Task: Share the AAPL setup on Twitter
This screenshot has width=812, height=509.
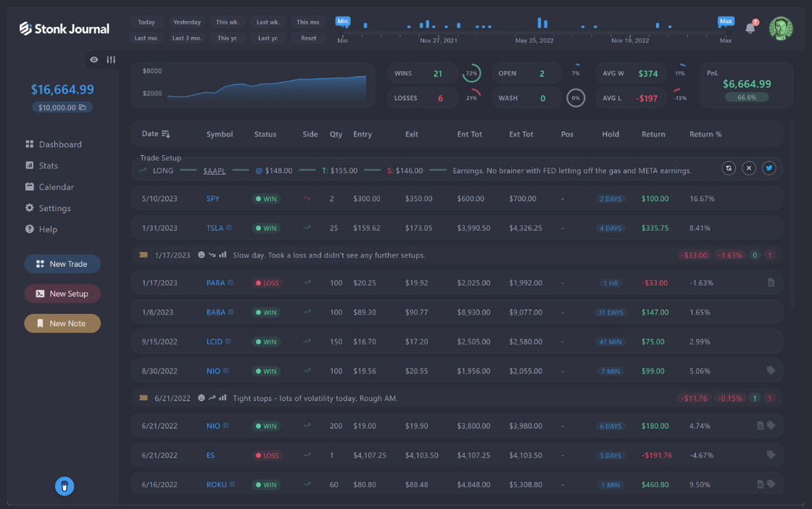Action: tap(769, 168)
